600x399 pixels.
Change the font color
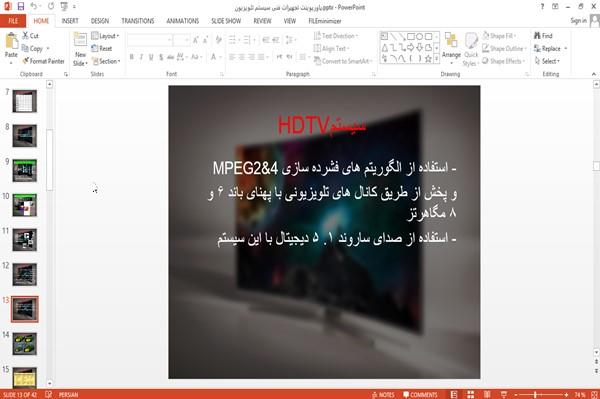coord(214,57)
